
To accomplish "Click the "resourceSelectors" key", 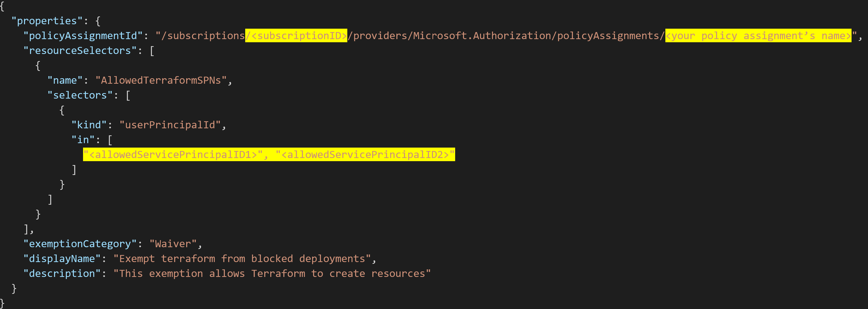I will 80,51.
